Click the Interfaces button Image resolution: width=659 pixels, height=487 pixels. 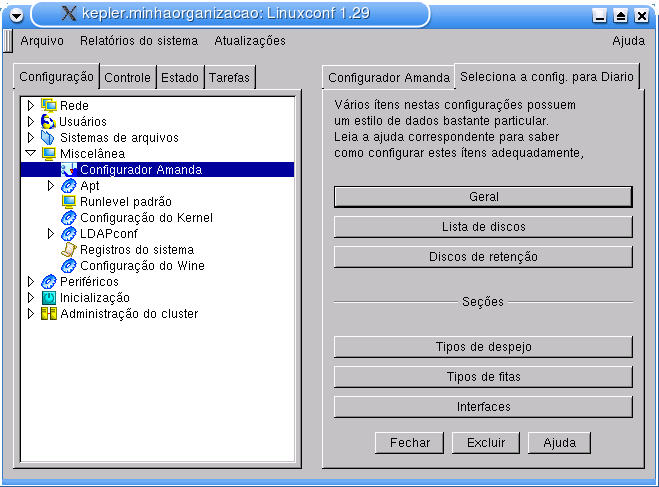coord(483,407)
